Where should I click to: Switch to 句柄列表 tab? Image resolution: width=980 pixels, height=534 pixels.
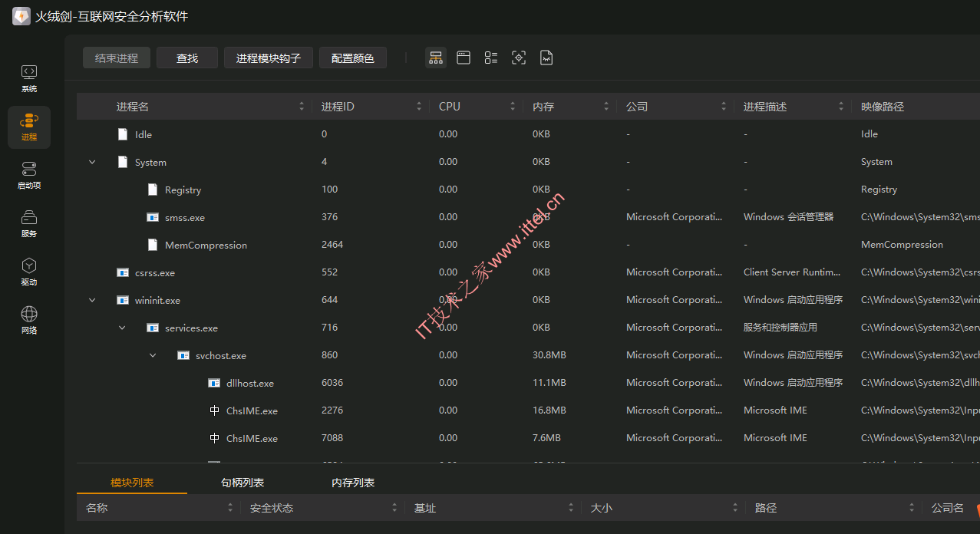pos(243,483)
